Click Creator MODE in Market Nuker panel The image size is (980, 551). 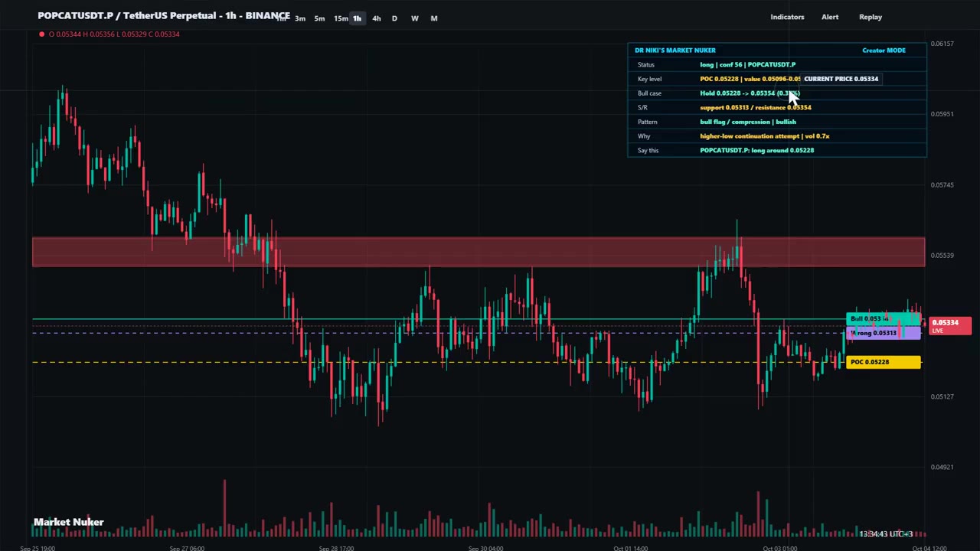[884, 51]
